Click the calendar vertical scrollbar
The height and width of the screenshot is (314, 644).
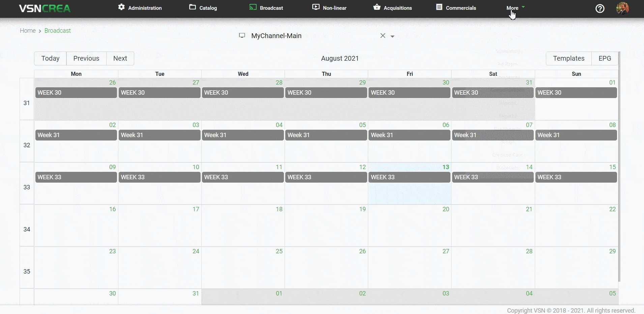tap(619, 167)
